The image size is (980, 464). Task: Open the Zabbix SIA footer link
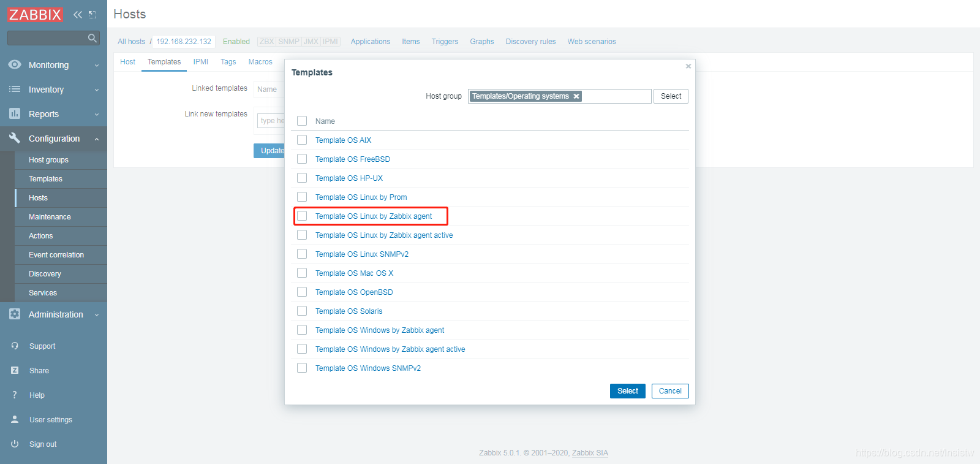[x=590, y=453]
